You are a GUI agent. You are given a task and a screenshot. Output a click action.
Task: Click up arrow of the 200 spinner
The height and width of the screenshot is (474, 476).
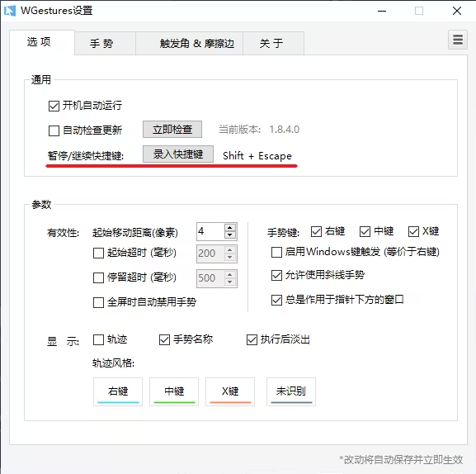tap(230, 249)
